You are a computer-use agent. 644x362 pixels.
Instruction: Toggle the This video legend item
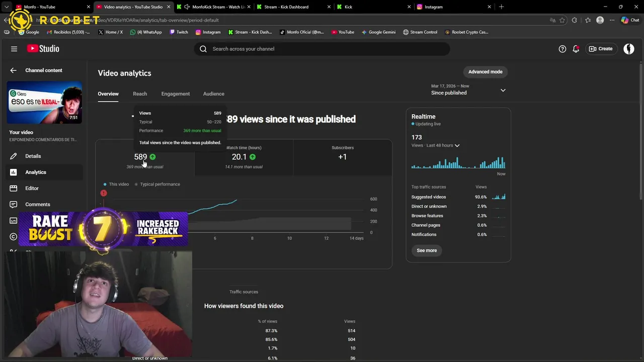[x=116, y=185]
